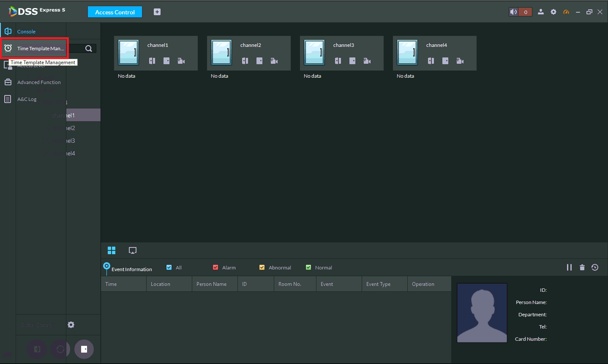Open the user account icon

coord(540,12)
